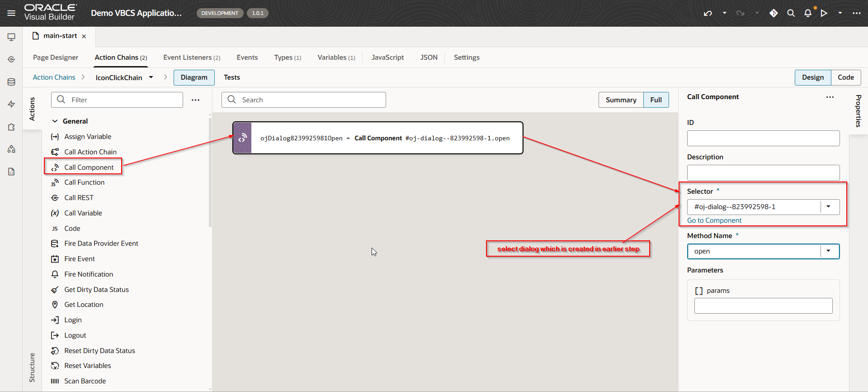This screenshot has width=868, height=392.
Task: Toggle the editor to Code mode
Action: pos(845,77)
